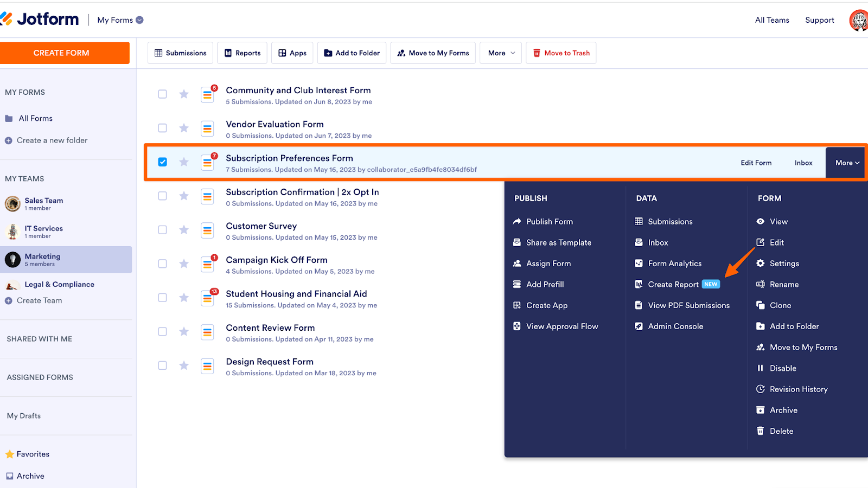
Task: Uncheck Subscription Preferences Form checkbox
Action: coord(162,162)
